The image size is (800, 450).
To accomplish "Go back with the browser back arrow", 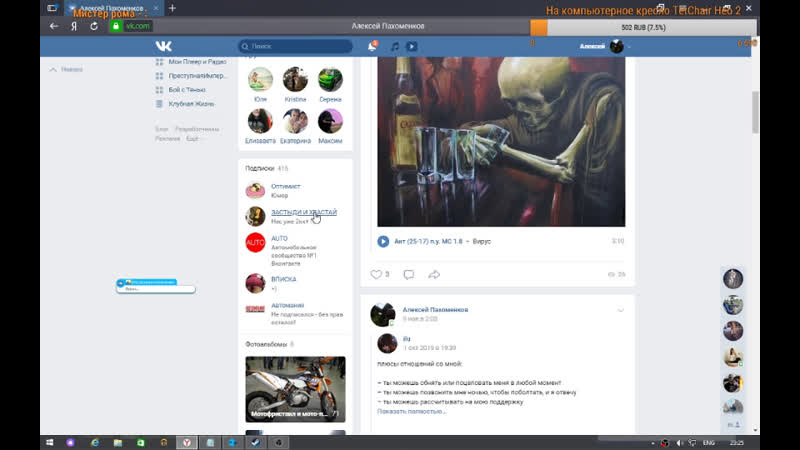I will click(x=54, y=26).
